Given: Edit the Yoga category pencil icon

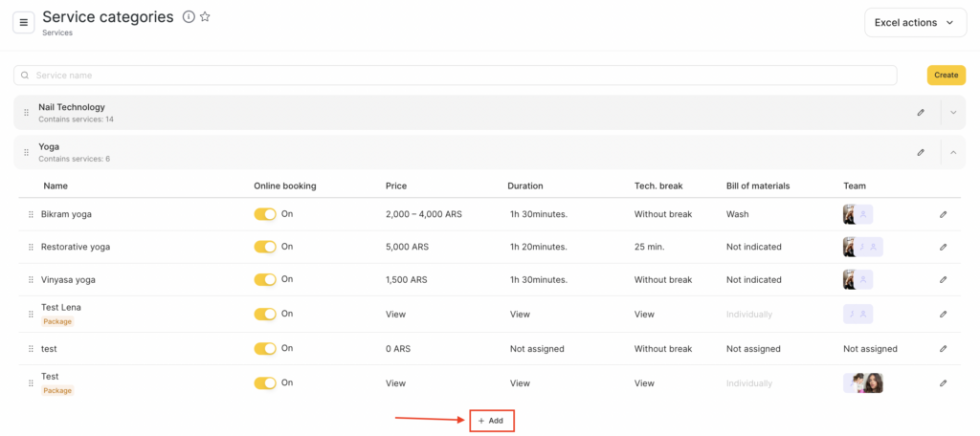Looking at the screenshot, I should [x=921, y=152].
